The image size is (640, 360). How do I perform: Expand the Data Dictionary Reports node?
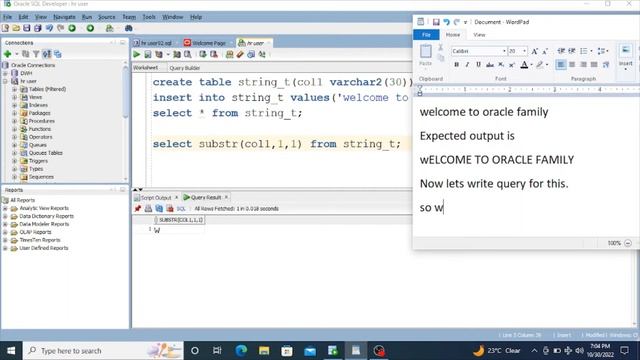point(5,216)
